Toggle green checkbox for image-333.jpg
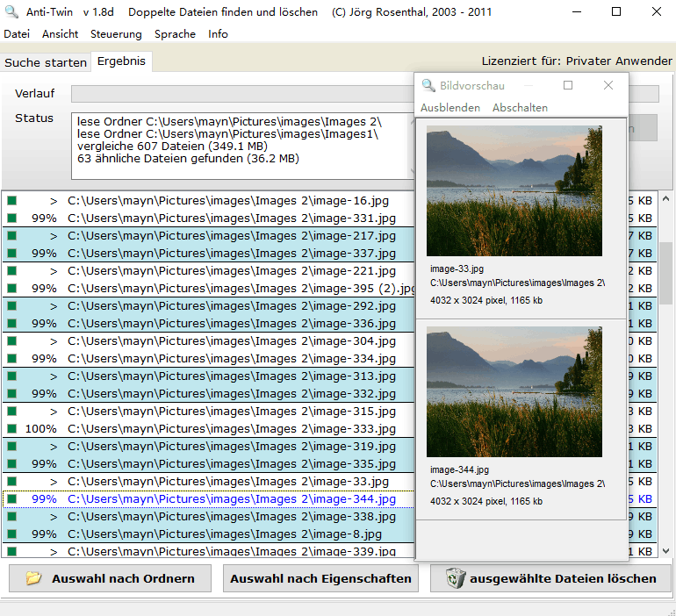The width and height of the screenshot is (676, 616). click(x=12, y=428)
